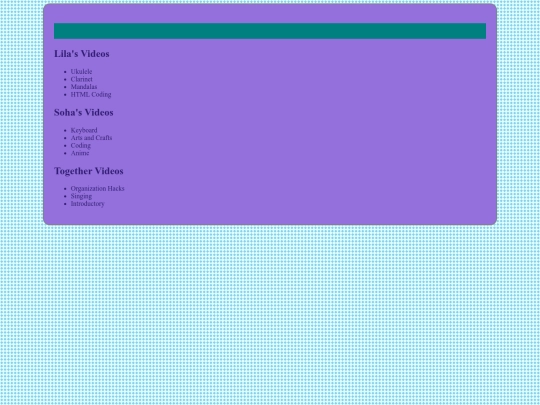Click the Soha's Videos heading

[x=84, y=112]
